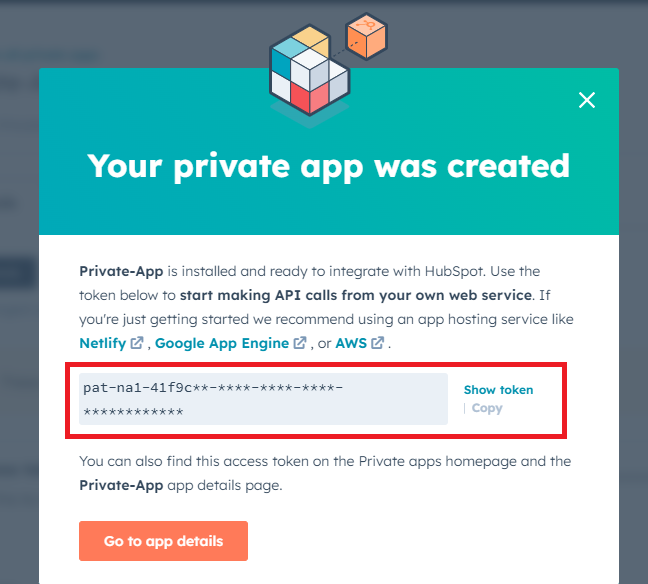Click external-link icon after Google App Engine
This screenshot has height=584, width=648.
click(300, 343)
